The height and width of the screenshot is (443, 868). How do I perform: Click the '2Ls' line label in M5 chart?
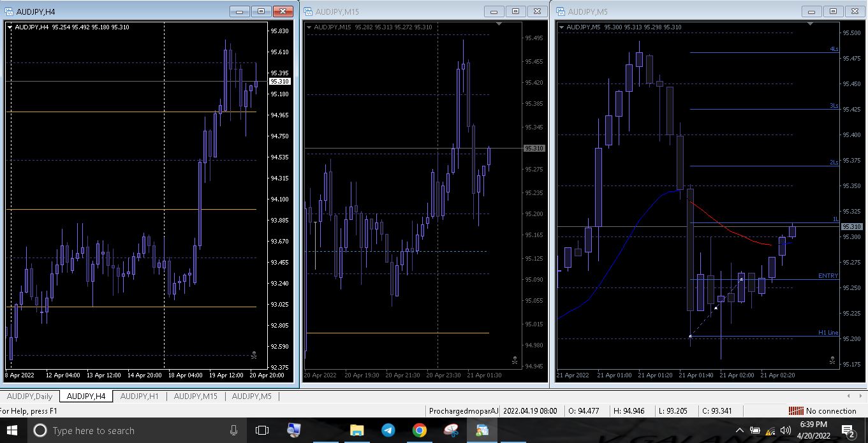pos(834,162)
